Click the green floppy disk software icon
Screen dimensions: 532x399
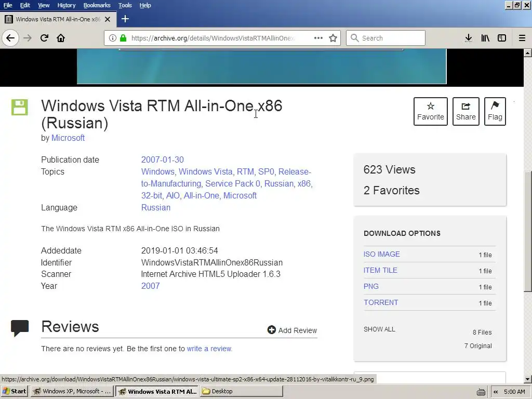[20, 107]
